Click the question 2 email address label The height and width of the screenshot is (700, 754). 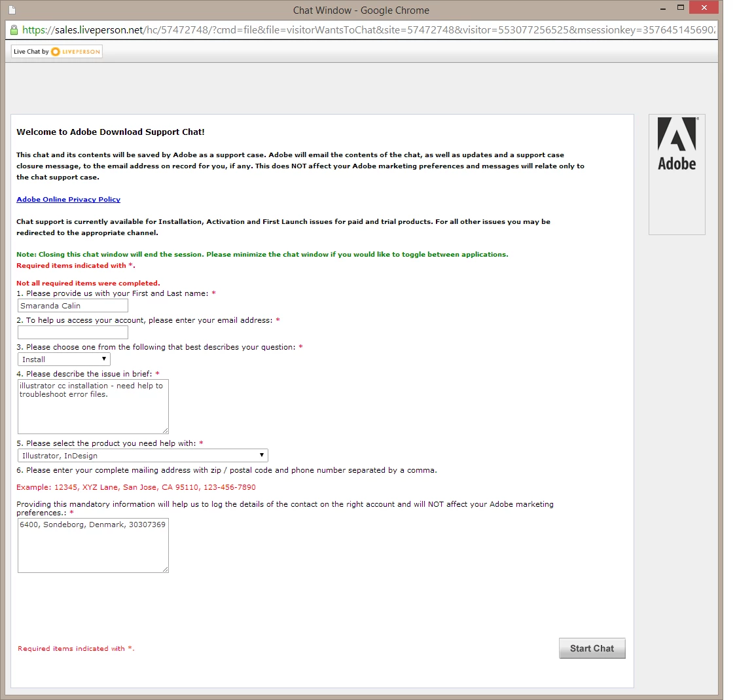pos(148,320)
